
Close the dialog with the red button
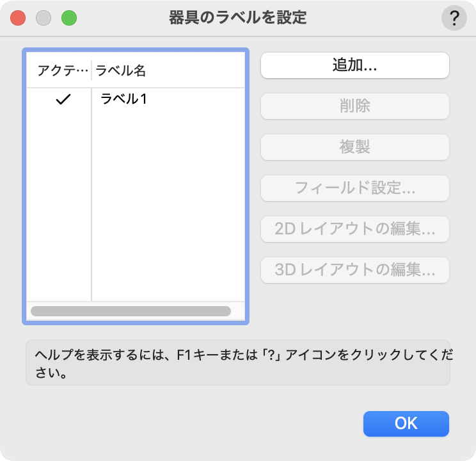pos(18,18)
